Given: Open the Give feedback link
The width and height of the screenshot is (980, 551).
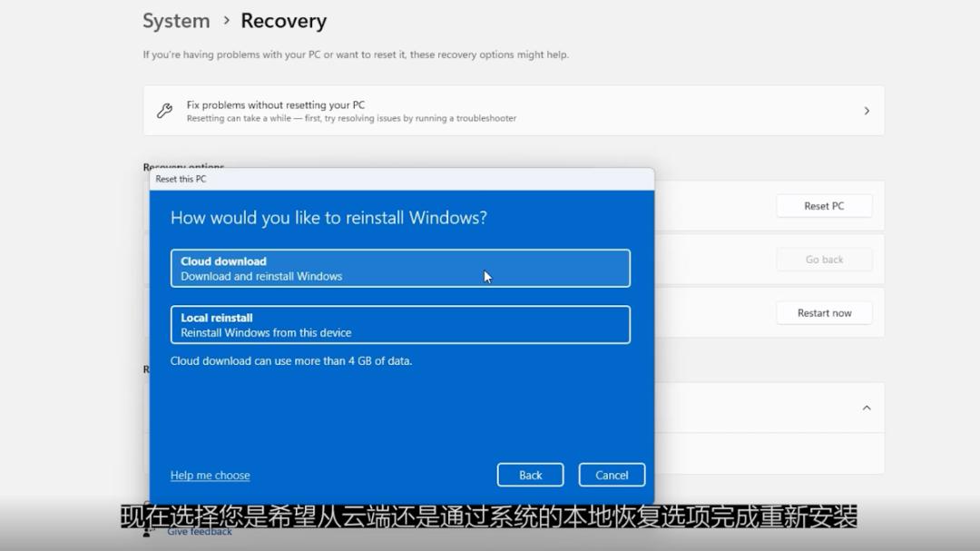Looking at the screenshot, I should point(199,532).
